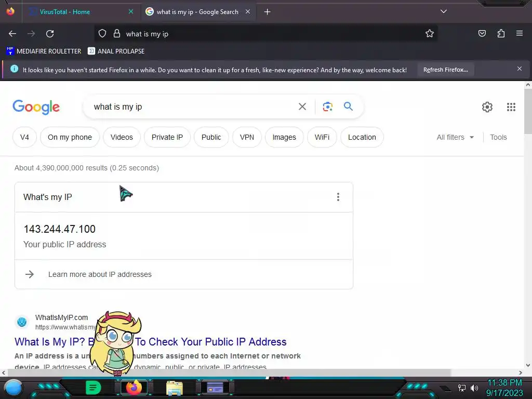This screenshot has width=532, height=399.
Task: Click the IP address 143.244.47.100
Action: click(59, 229)
